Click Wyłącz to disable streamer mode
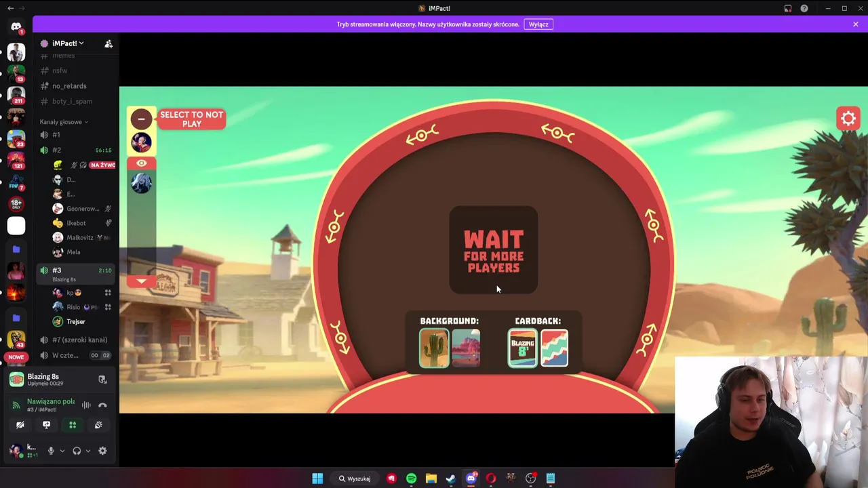This screenshot has height=488, width=868. coord(538,24)
